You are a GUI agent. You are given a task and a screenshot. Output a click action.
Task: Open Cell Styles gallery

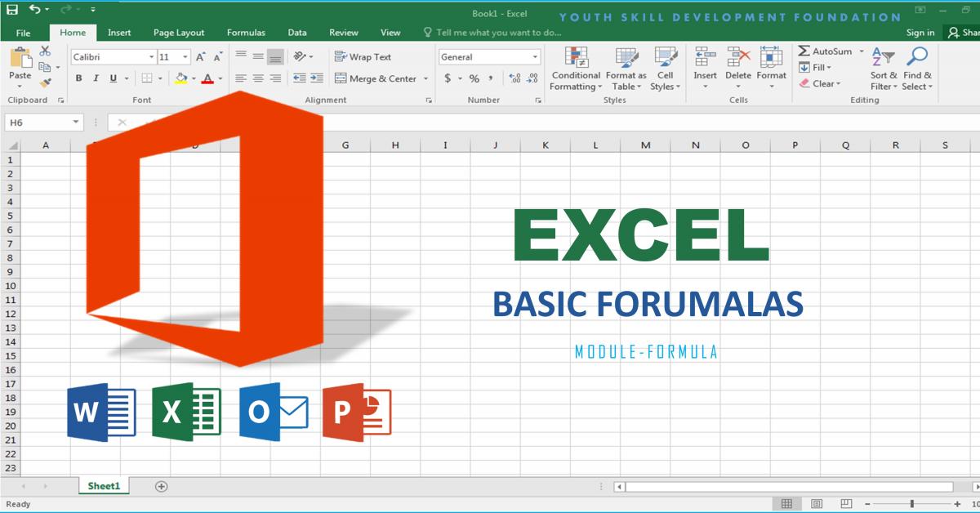(666, 69)
